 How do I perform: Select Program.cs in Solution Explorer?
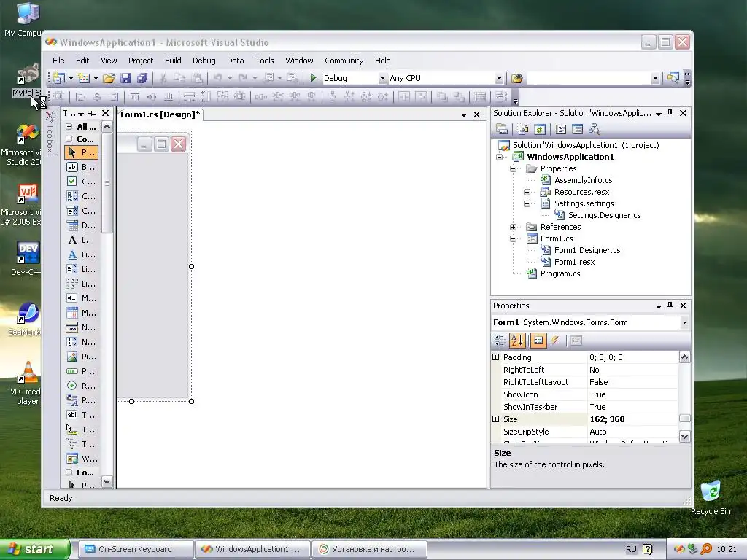560,273
